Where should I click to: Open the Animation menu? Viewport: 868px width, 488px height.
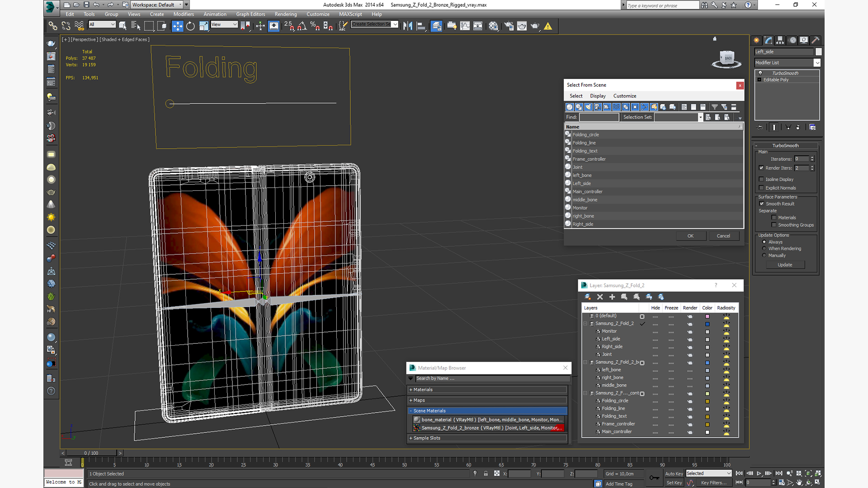coord(215,14)
